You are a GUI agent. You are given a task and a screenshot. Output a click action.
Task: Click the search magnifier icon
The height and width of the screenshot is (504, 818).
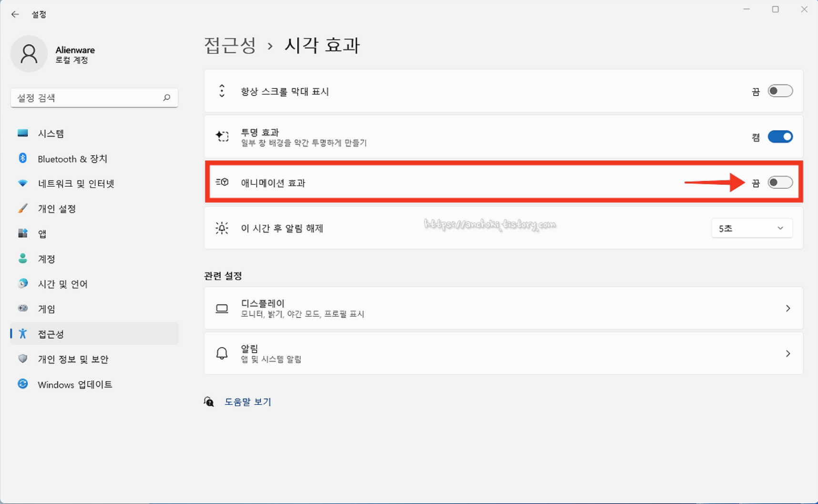click(166, 98)
